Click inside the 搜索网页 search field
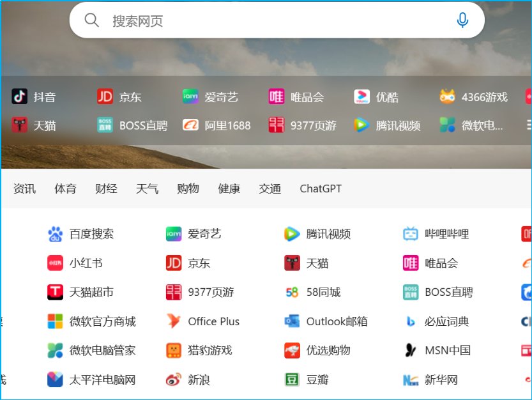Screen dimensions: 532x400 coord(255,20)
